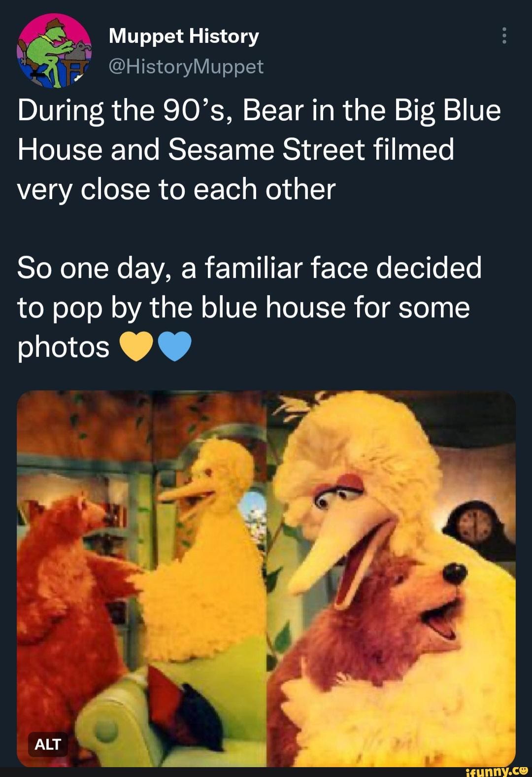The height and width of the screenshot is (777, 532).
Task: Click the blue heart color swatch
Action: click(x=173, y=347)
